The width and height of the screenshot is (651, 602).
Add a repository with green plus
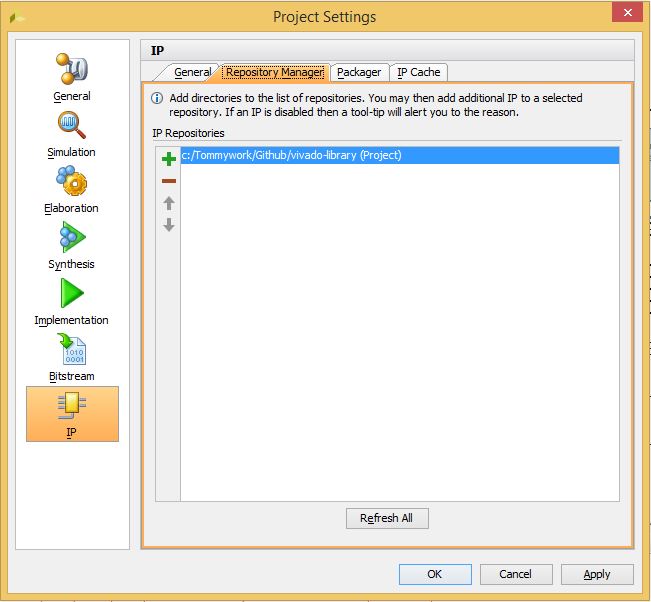(169, 158)
